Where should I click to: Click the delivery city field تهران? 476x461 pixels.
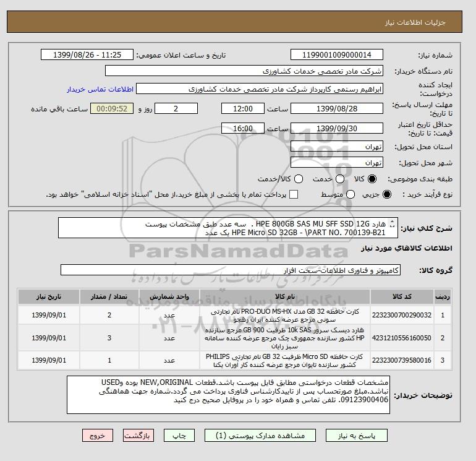[337, 163]
